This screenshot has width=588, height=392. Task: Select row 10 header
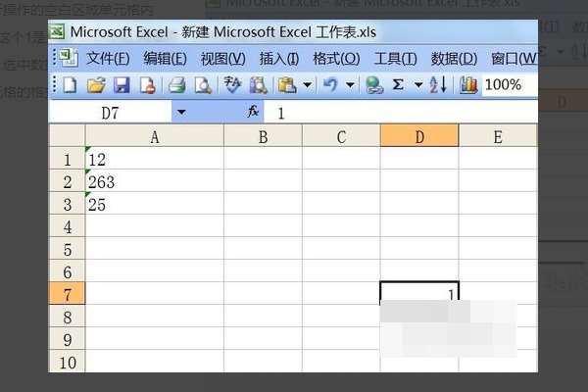(67, 361)
